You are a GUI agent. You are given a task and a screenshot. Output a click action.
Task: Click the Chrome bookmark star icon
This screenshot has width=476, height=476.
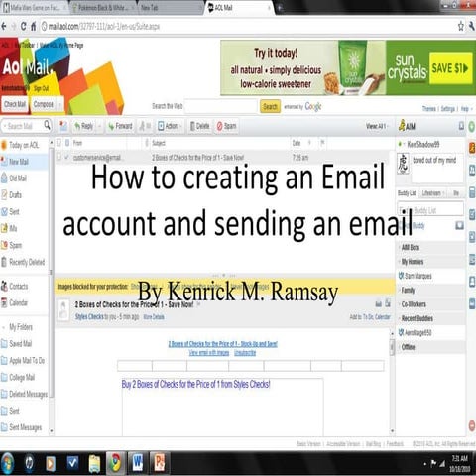pyautogui.click(x=461, y=26)
